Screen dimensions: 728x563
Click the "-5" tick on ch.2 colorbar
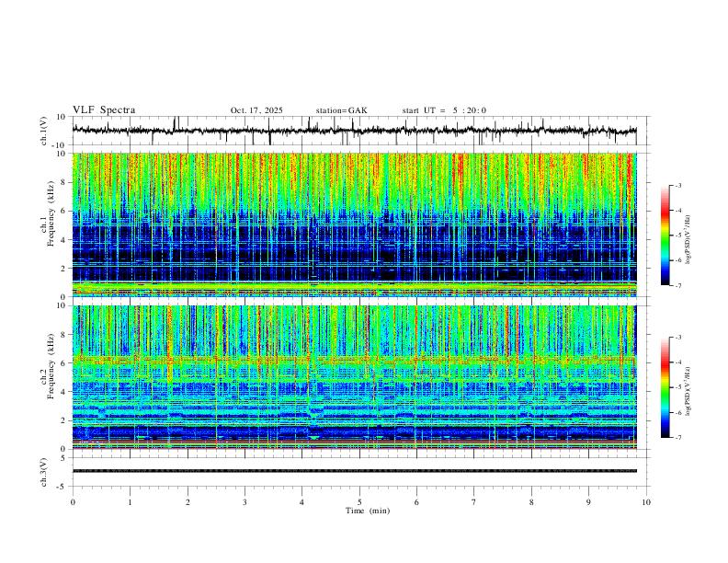pos(677,387)
